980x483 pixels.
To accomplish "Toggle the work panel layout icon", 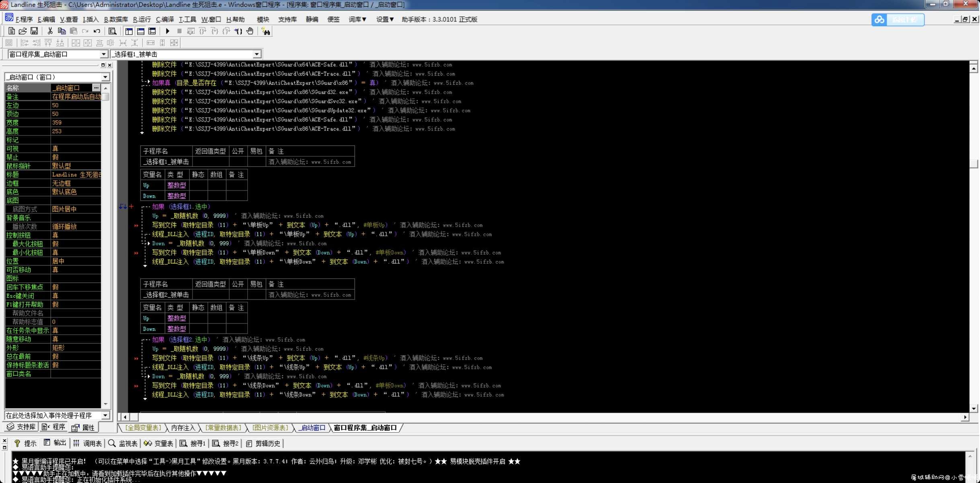I will point(129,31).
